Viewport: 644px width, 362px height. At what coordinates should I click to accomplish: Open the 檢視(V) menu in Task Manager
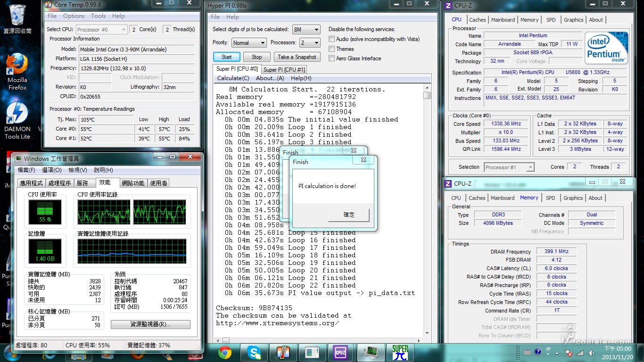pyautogui.click(x=77, y=170)
